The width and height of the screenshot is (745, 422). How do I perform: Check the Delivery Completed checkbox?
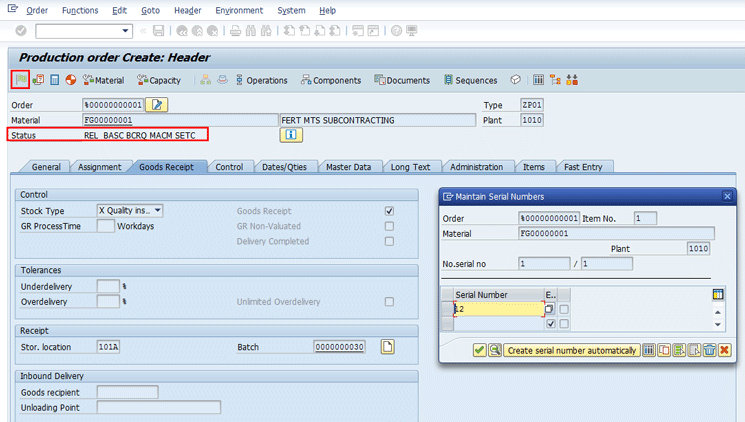coord(389,241)
